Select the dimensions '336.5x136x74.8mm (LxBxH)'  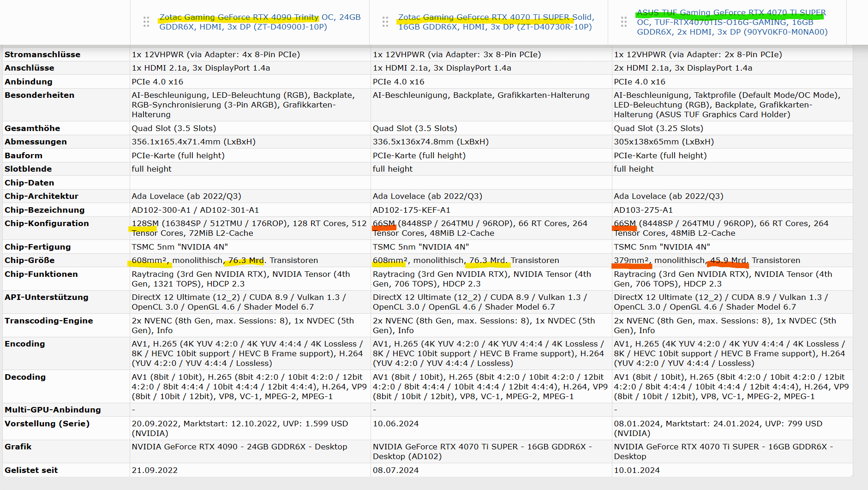point(431,142)
